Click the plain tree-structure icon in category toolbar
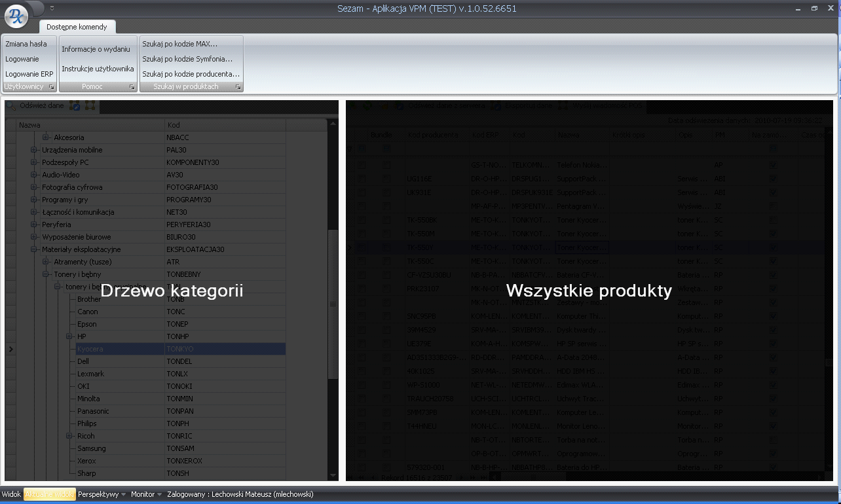 pyautogui.click(x=90, y=106)
